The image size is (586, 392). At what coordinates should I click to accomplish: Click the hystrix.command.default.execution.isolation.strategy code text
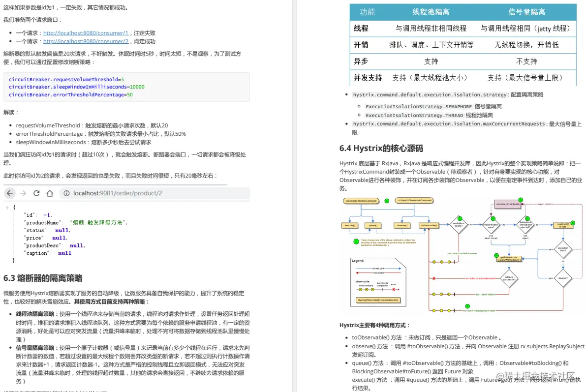coord(430,95)
